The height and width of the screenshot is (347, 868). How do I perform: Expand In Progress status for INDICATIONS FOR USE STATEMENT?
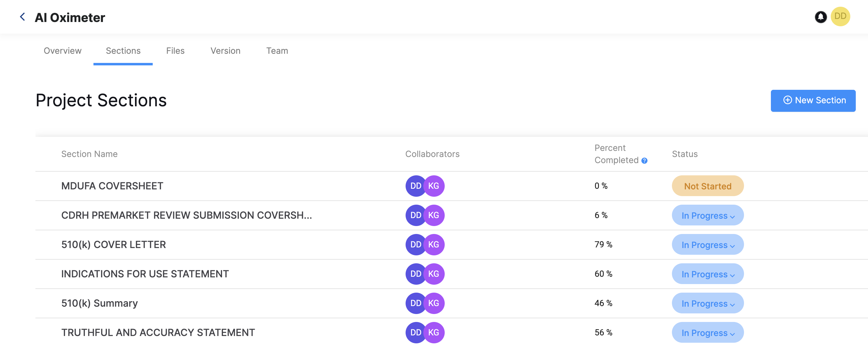click(x=708, y=274)
